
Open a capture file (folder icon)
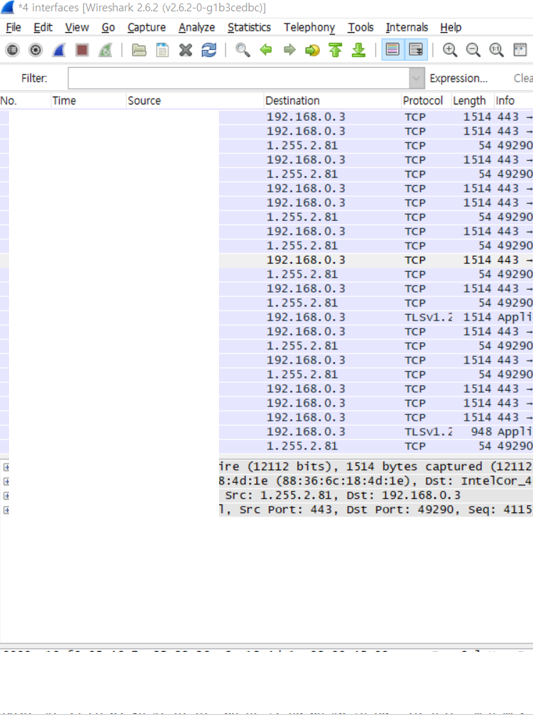[139, 50]
